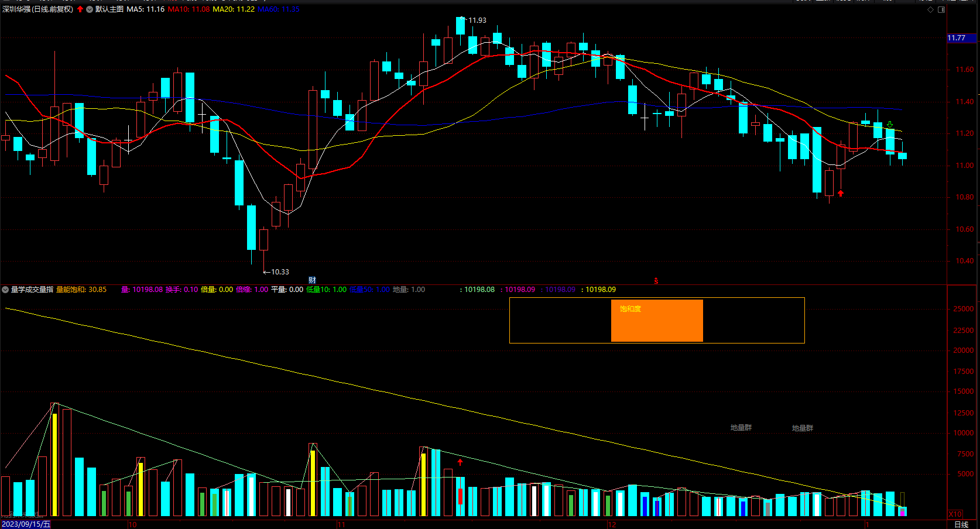This screenshot has height=529, width=980.
Task: Click the MA60: 11.35 indicator value
Action: point(279,9)
